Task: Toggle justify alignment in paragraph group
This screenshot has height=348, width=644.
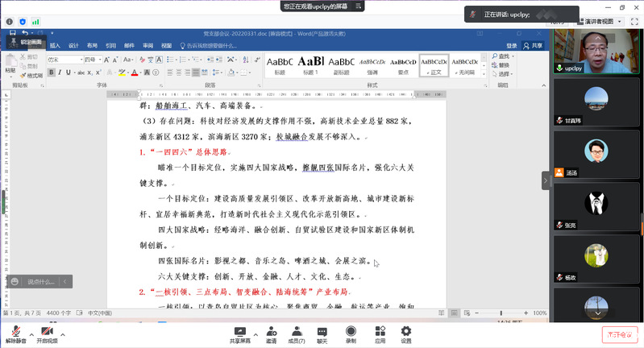Action: point(196,72)
